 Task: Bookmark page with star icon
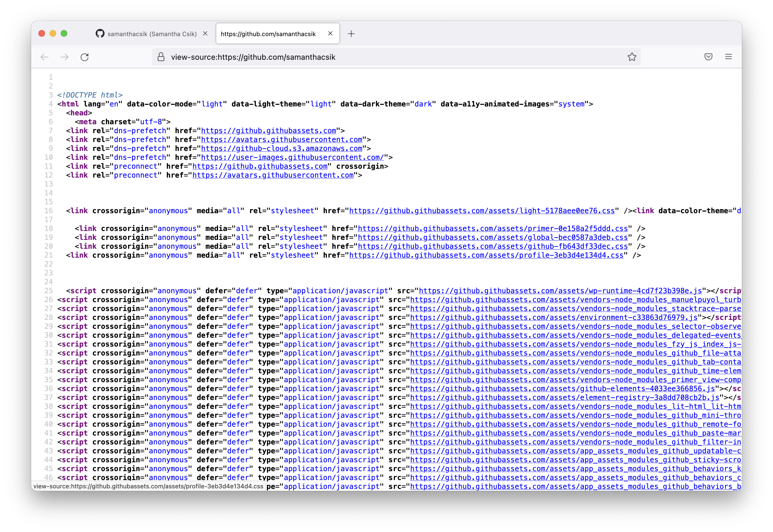(x=631, y=57)
